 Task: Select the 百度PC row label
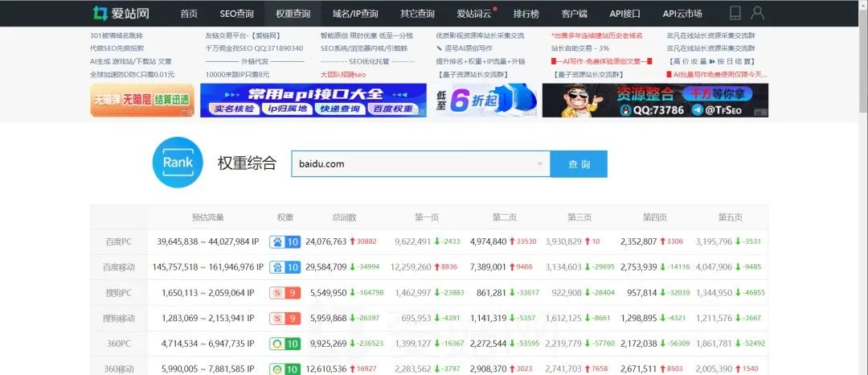pos(119,242)
